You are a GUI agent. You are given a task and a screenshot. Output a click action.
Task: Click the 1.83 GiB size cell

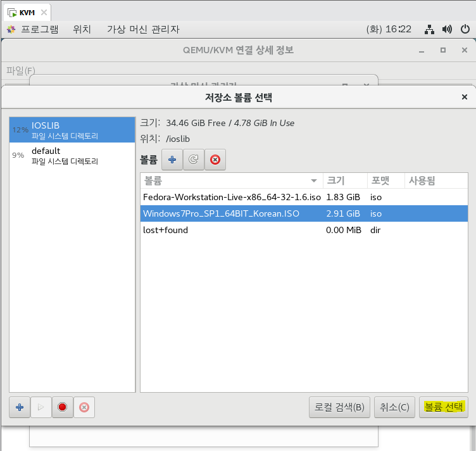pos(343,197)
